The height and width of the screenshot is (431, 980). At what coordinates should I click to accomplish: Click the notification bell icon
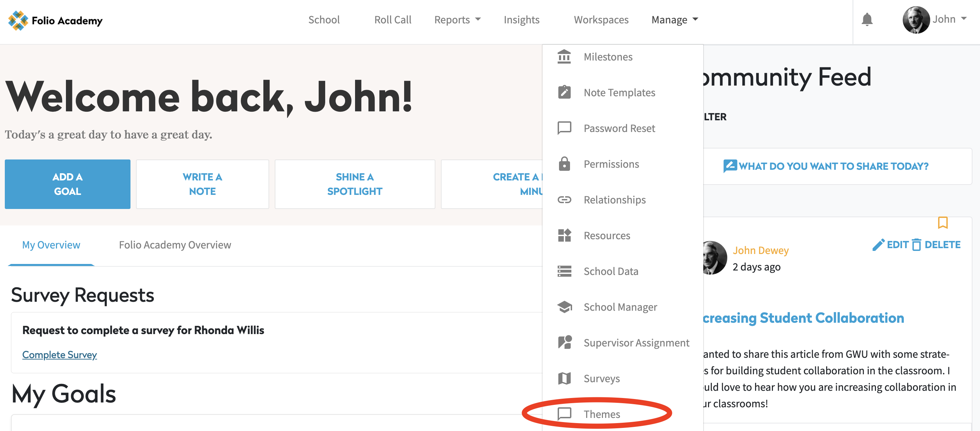[x=868, y=19]
